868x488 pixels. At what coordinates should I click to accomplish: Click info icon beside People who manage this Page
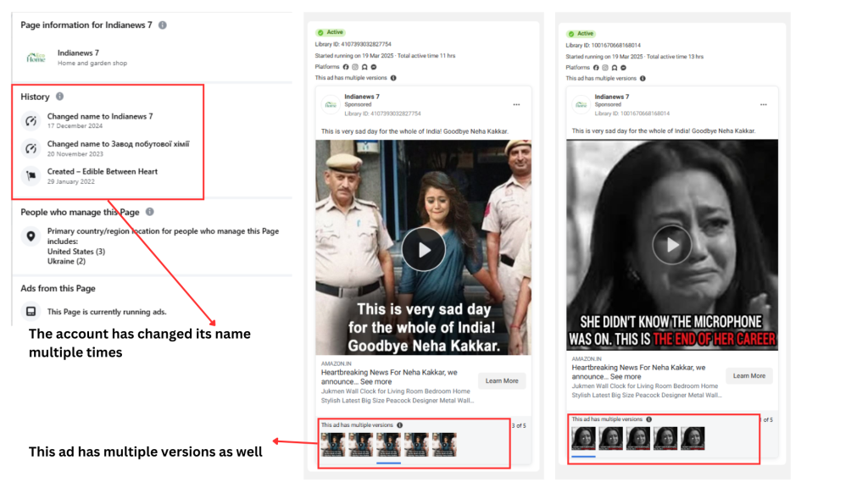pyautogui.click(x=149, y=212)
